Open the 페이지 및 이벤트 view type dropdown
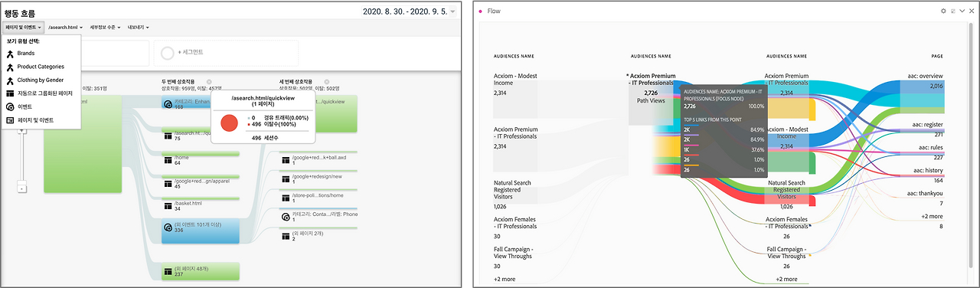 click(x=22, y=28)
